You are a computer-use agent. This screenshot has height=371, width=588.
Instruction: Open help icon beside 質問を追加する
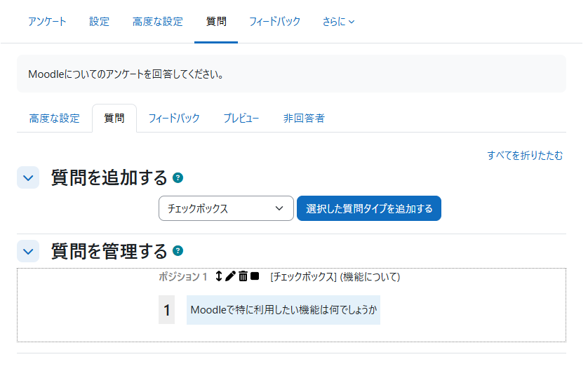[178, 177]
